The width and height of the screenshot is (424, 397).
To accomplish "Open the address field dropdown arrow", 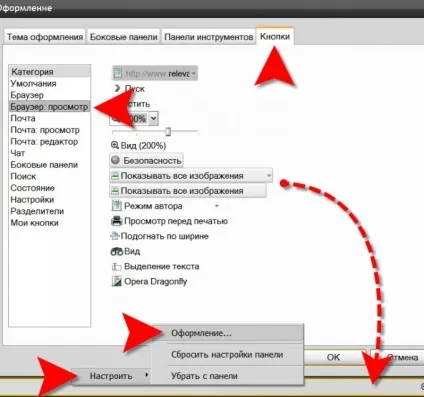I will click(194, 73).
